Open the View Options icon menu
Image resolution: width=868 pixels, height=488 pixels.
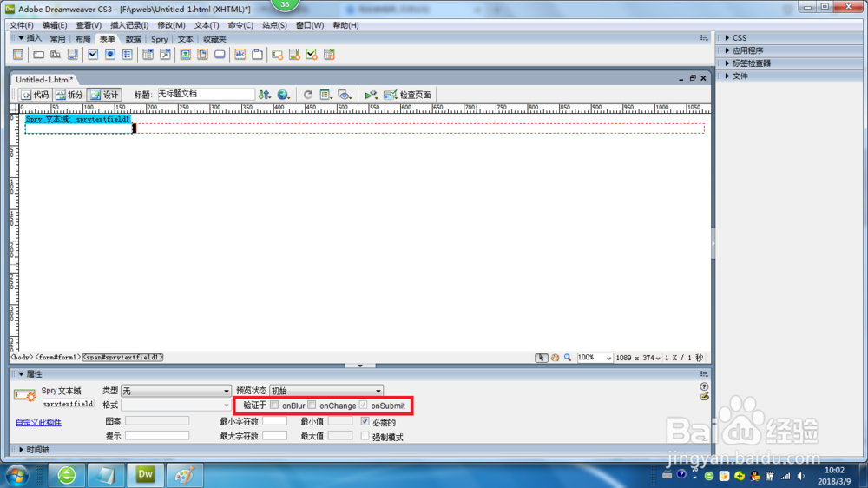[x=325, y=95]
